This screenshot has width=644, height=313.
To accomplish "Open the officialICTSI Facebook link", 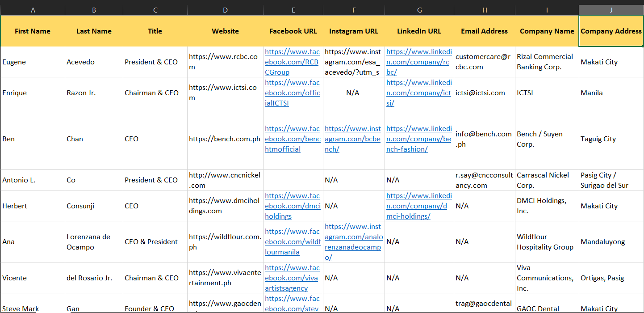I will coord(292,93).
